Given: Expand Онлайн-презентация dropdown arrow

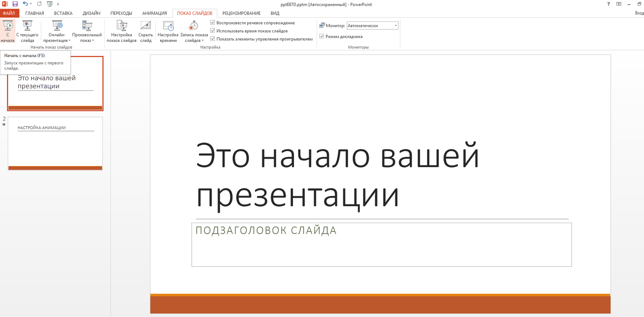Looking at the screenshot, I should point(69,41).
